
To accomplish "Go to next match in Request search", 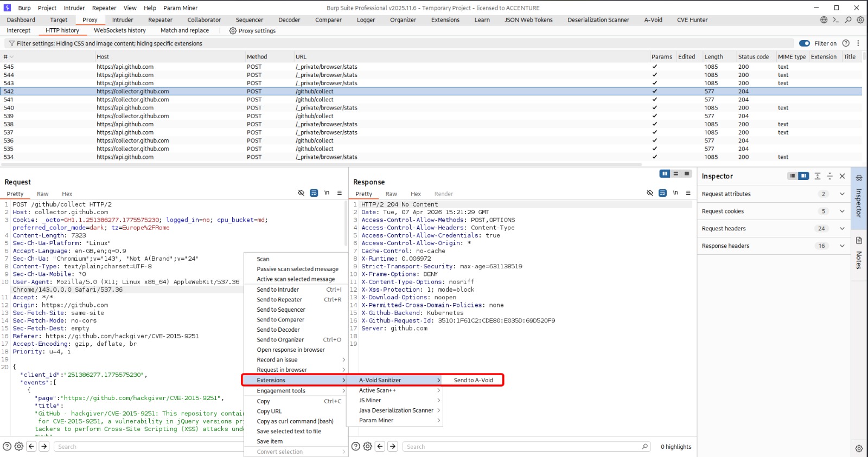I will (x=44, y=446).
